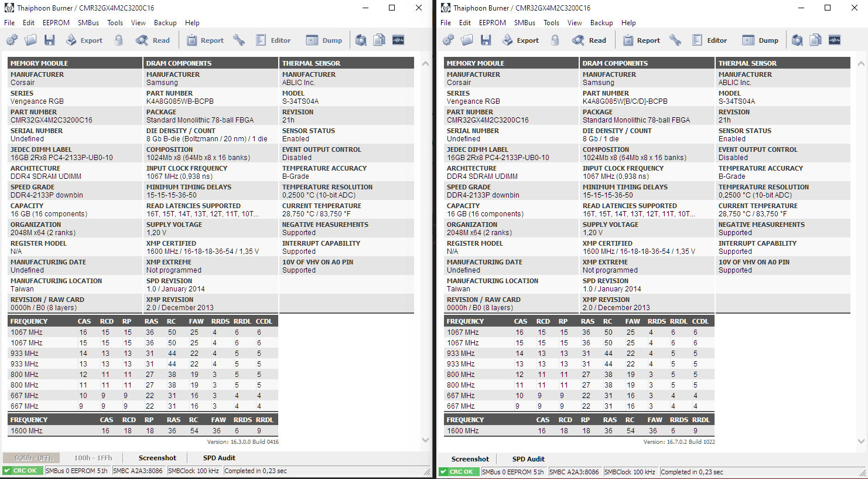Save dump with floppy icon in right window
Screen dimensions: 868x479
click(486, 40)
